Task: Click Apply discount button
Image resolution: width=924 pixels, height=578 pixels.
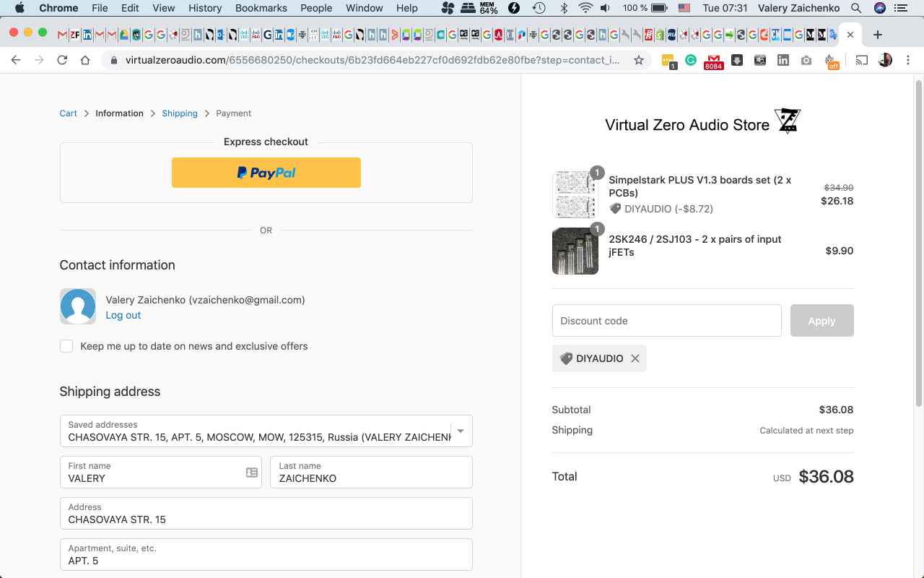Action: point(822,321)
